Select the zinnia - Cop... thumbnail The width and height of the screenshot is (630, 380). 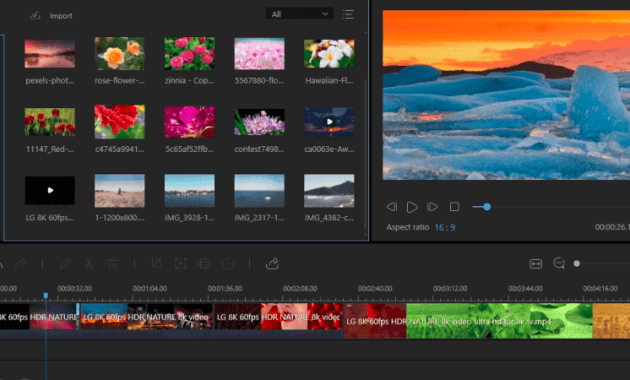pos(189,53)
